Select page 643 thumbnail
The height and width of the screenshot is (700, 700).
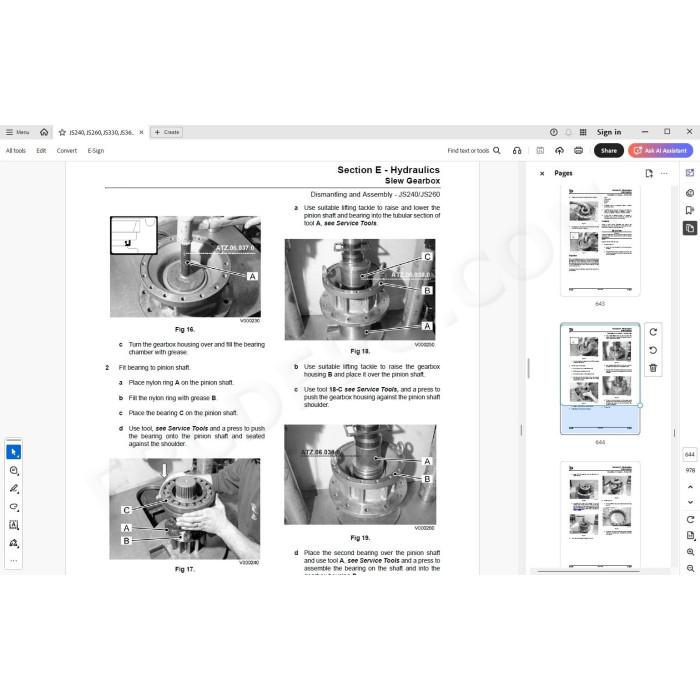click(600, 241)
